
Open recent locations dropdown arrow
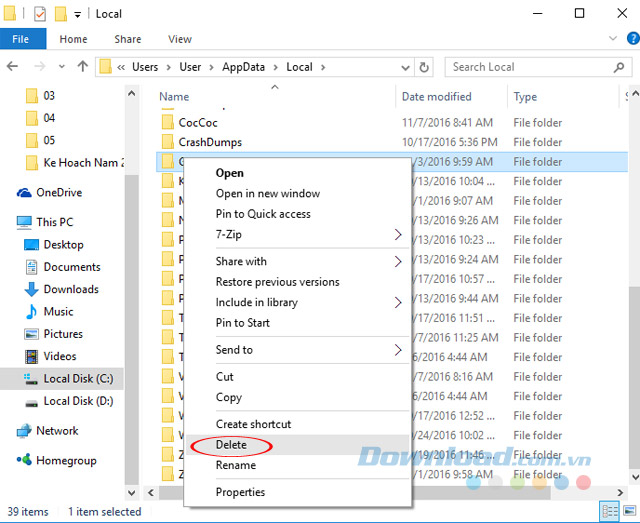(x=62, y=67)
